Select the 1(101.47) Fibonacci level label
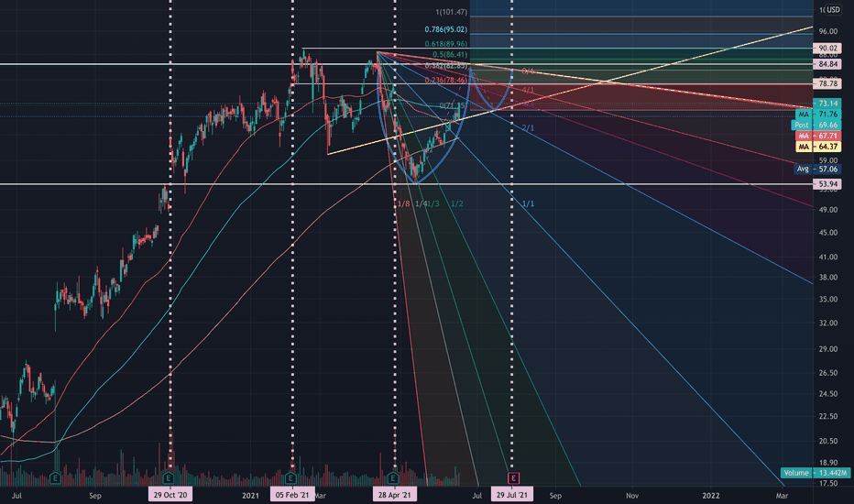 pos(451,12)
